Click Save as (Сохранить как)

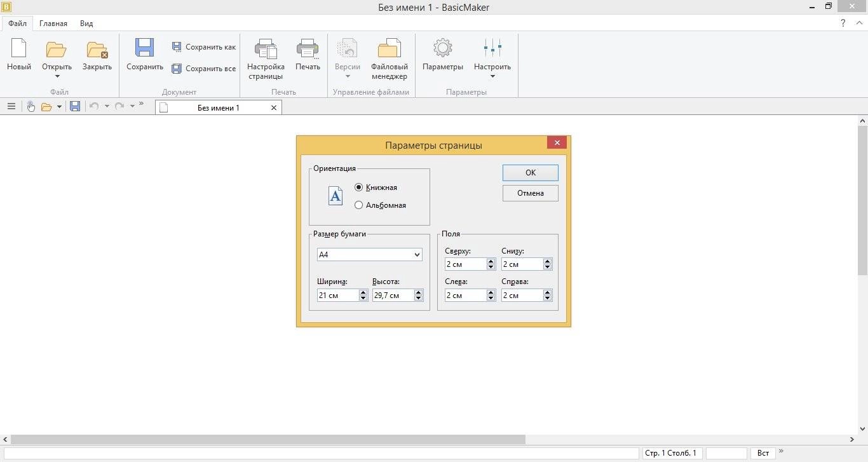[203, 47]
